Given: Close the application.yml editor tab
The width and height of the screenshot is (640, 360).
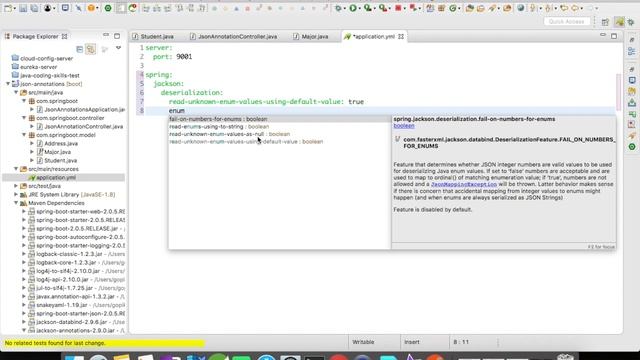Looking at the screenshot, I should click(x=401, y=36).
